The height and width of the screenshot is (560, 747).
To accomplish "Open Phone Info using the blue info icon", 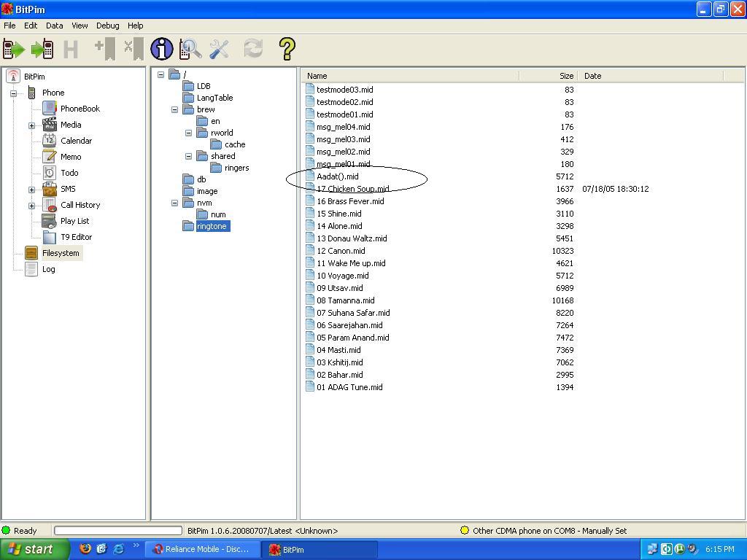I will (161, 50).
